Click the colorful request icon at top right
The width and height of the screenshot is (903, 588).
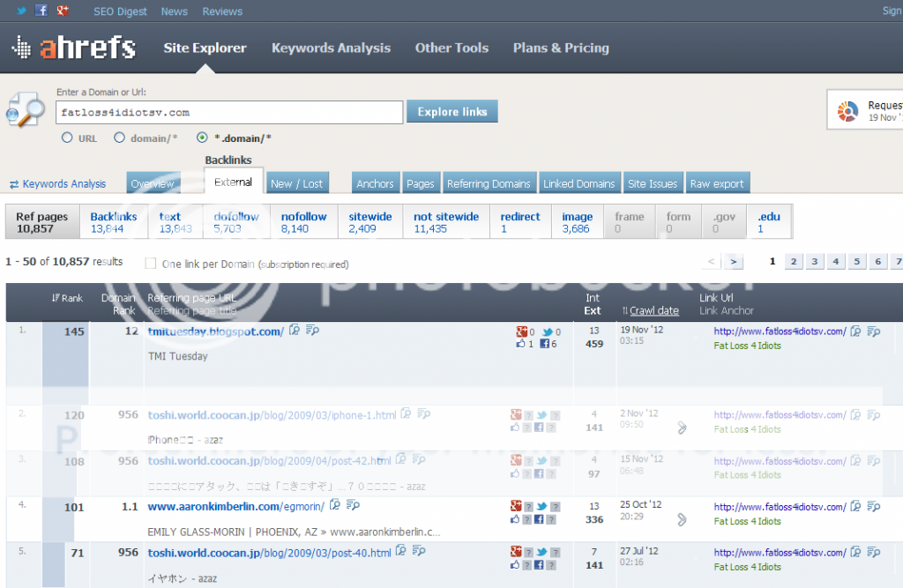pyautogui.click(x=847, y=110)
